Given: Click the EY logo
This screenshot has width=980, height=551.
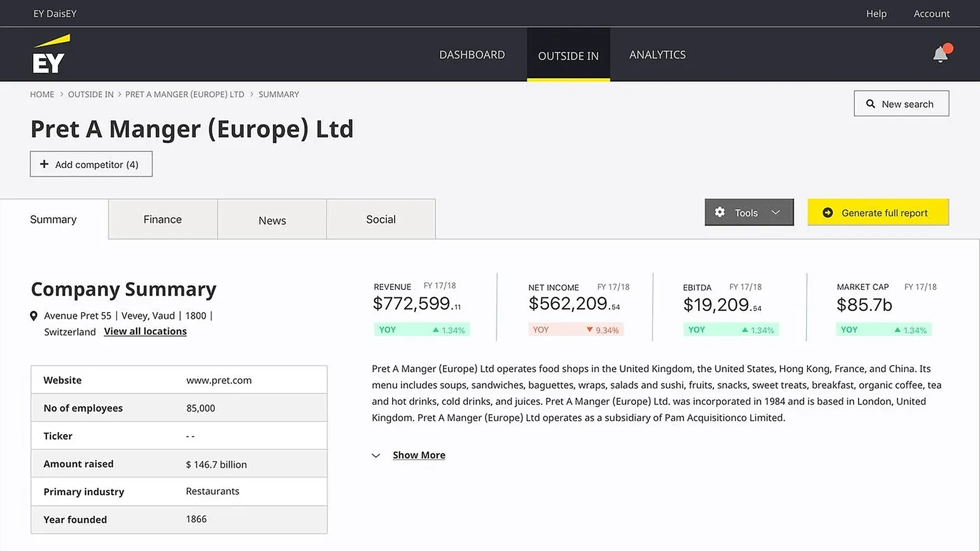Looking at the screenshot, I should (51, 54).
